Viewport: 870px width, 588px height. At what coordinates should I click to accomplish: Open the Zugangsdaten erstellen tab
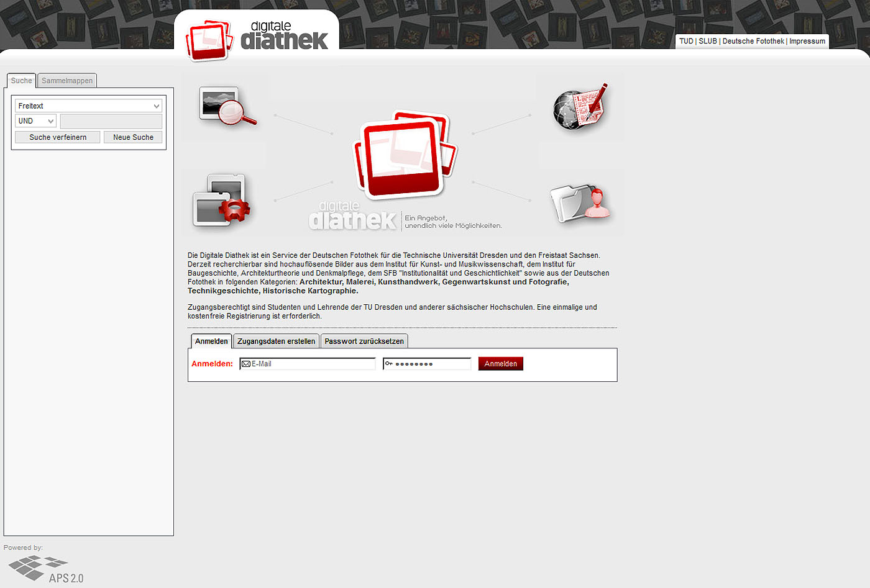coord(276,341)
